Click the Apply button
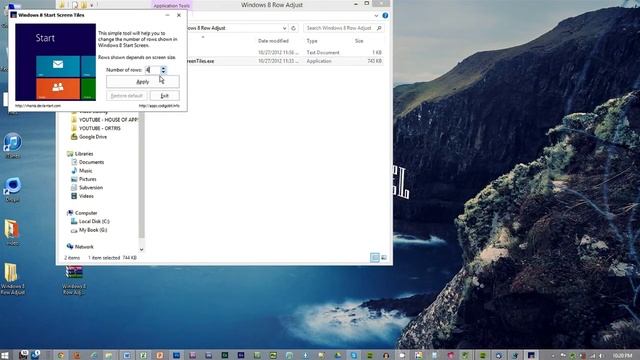 tap(142, 82)
